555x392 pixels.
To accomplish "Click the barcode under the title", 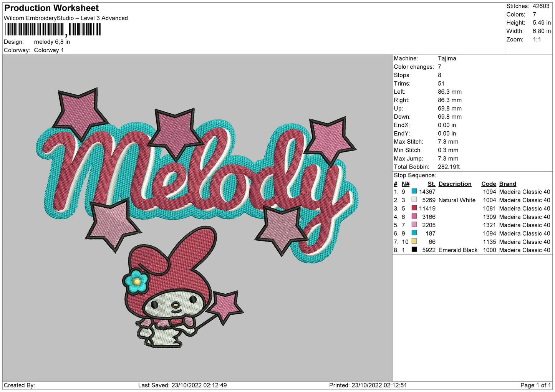I will click(53, 30).
